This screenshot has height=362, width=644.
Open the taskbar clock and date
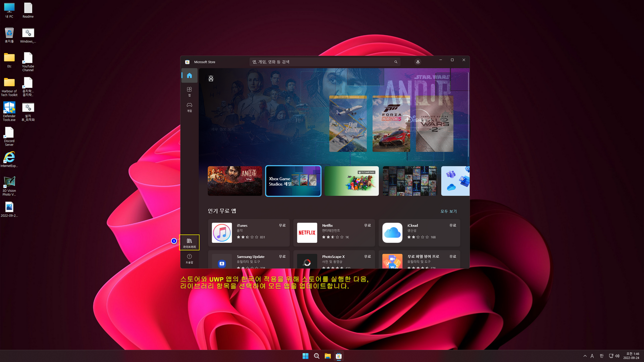coord(631,356)
